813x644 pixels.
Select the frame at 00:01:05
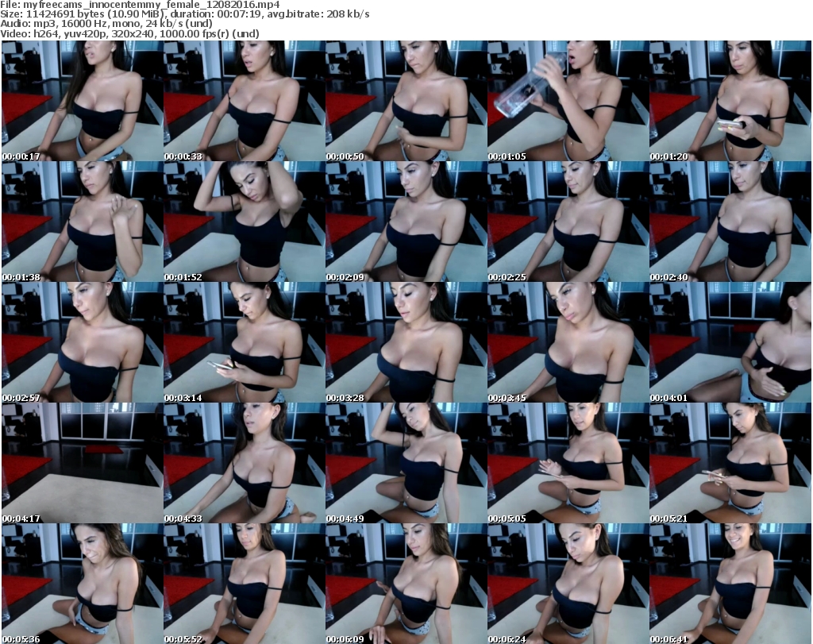568,101
